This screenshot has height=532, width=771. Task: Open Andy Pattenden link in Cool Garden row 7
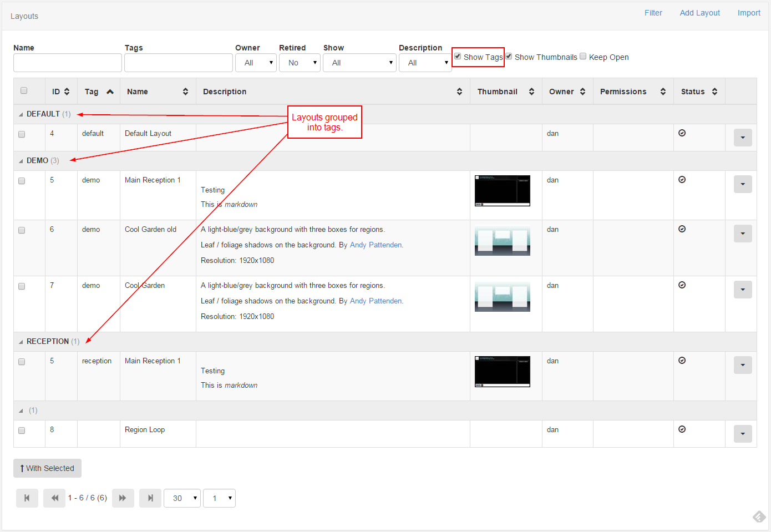[376, 301]
